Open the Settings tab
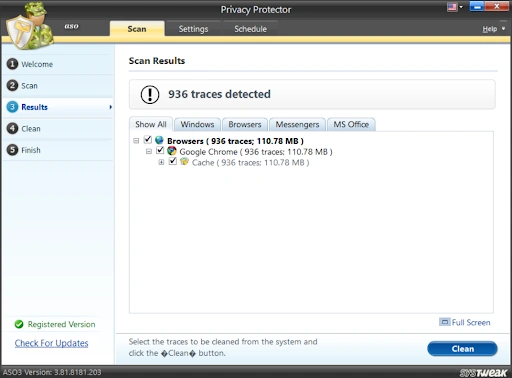512x378 pixels. (193, 29)
